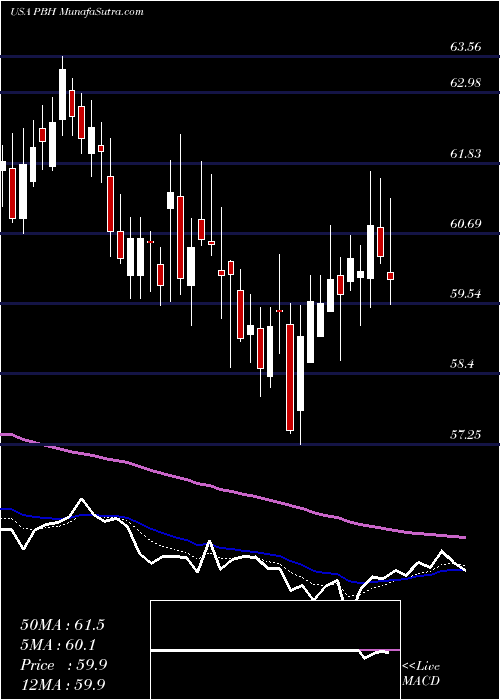The image size is (500, 700).
Task: Click the 62.98 price level label
Action: (466, 82)
